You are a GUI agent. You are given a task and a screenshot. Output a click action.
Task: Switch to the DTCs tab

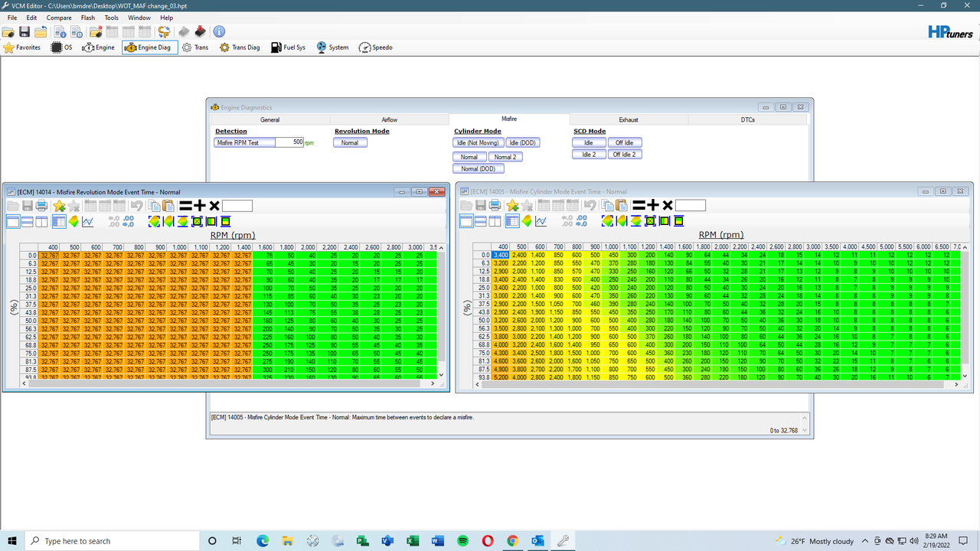[x=748, y=119]
